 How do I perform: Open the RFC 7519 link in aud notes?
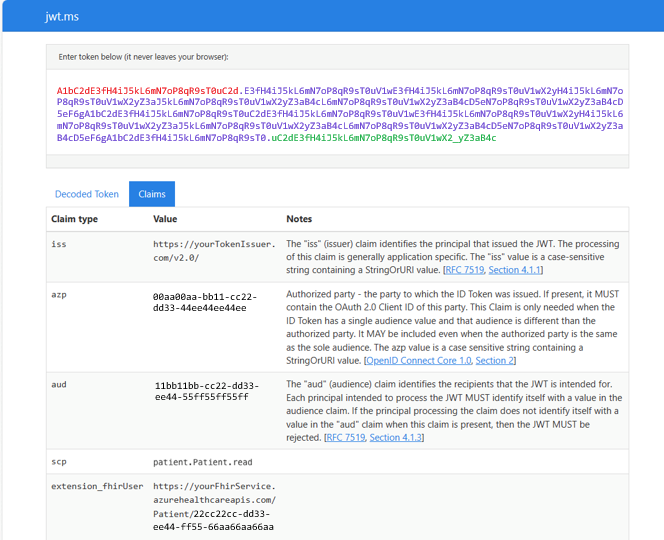click(x=346, y=438)
